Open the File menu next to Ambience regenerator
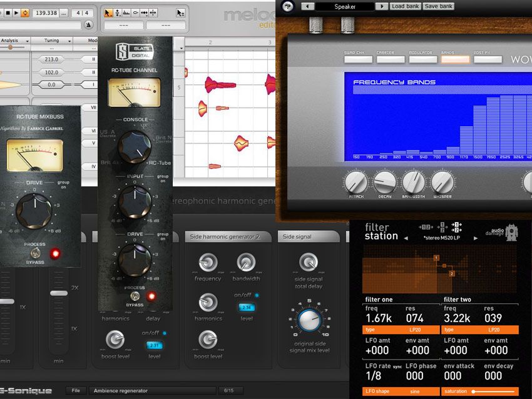Viewport: 532px width, 399px height. click(x=75, y=390)
